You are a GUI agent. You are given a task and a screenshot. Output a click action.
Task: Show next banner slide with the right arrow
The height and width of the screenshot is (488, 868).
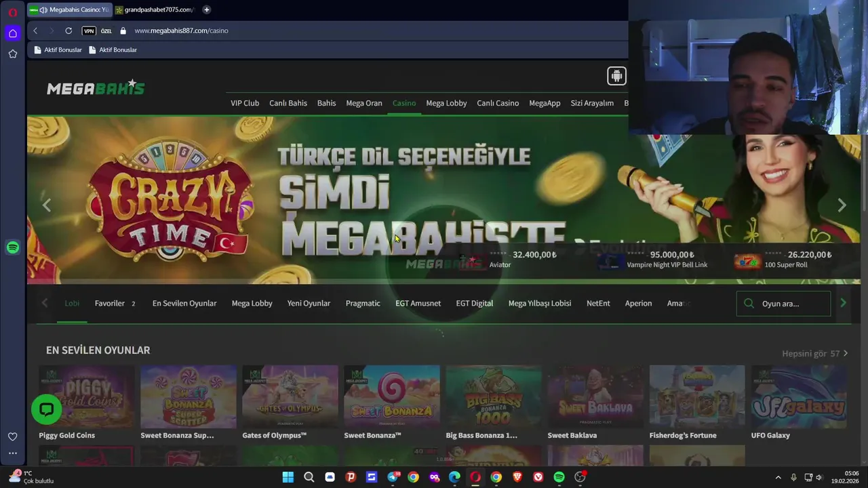click(x=842, y=205)
